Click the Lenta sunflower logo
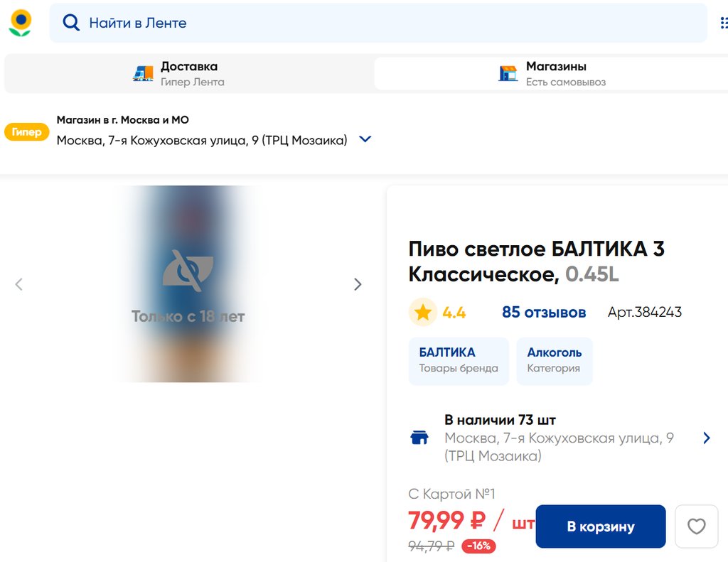Image resolution: width=728 pixels, height=562 pixels. point(20,23)
